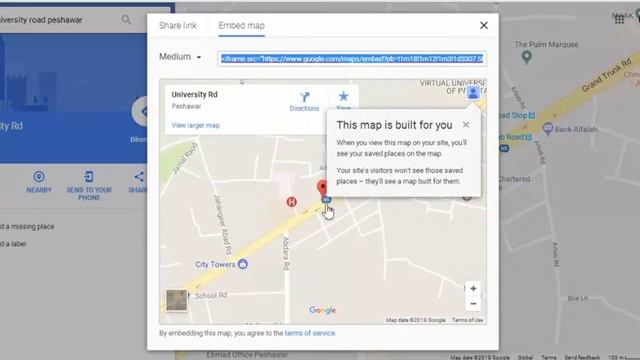
Task: Close the share dialog
Action: (484, 25)
